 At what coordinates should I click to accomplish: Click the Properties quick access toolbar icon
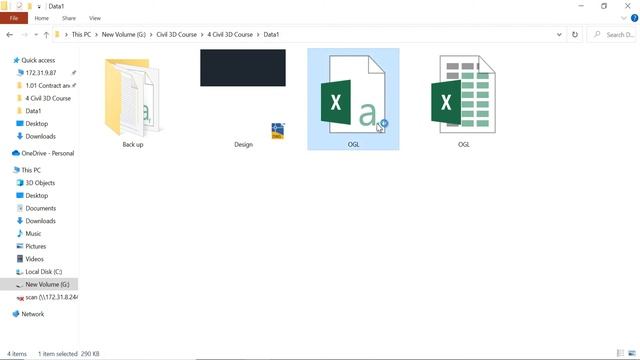[19, 6]
